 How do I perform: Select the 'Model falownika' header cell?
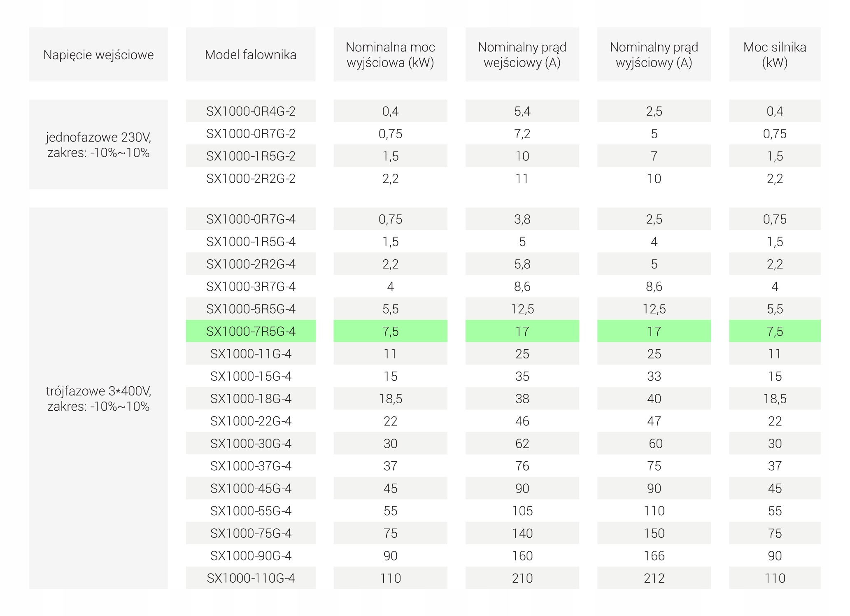(251, 55)
